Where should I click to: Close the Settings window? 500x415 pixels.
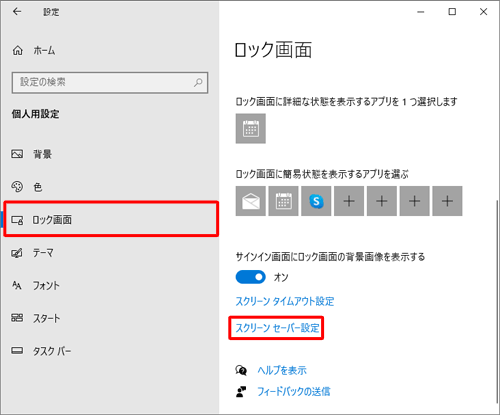(483, 12)
